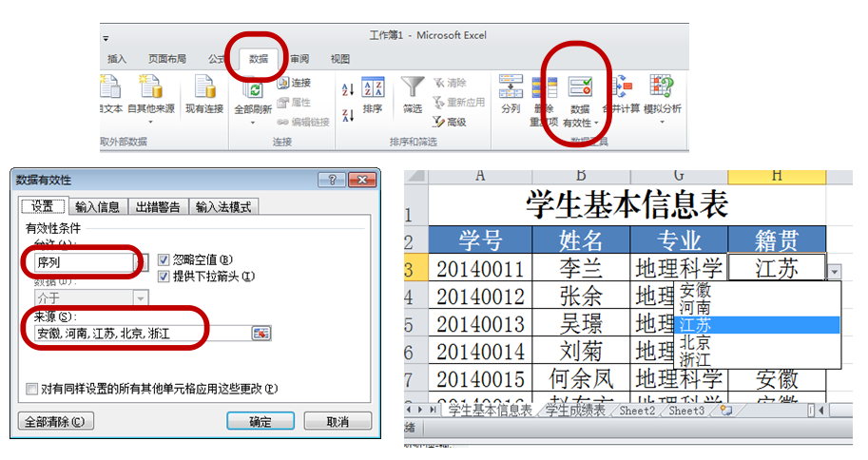868x460 pixels.
Task: Sort ascending with the A-Z icon
Action: coord(348,89)
